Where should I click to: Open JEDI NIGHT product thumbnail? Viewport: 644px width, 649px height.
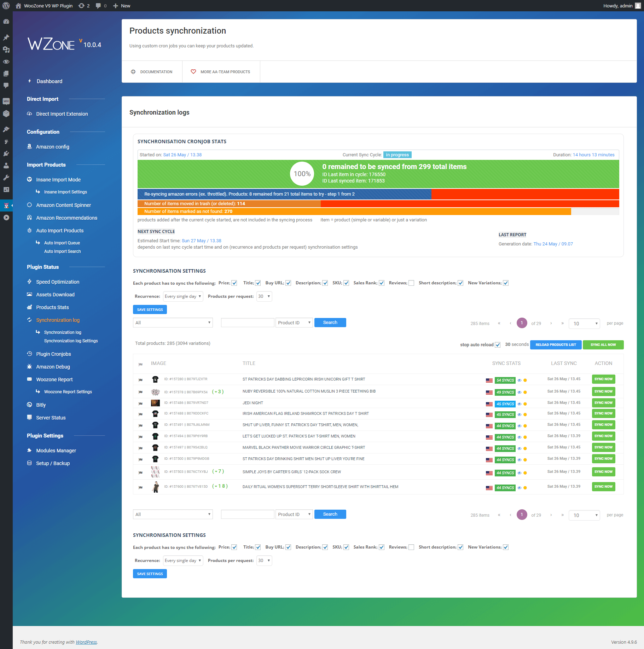pos(155,403)
